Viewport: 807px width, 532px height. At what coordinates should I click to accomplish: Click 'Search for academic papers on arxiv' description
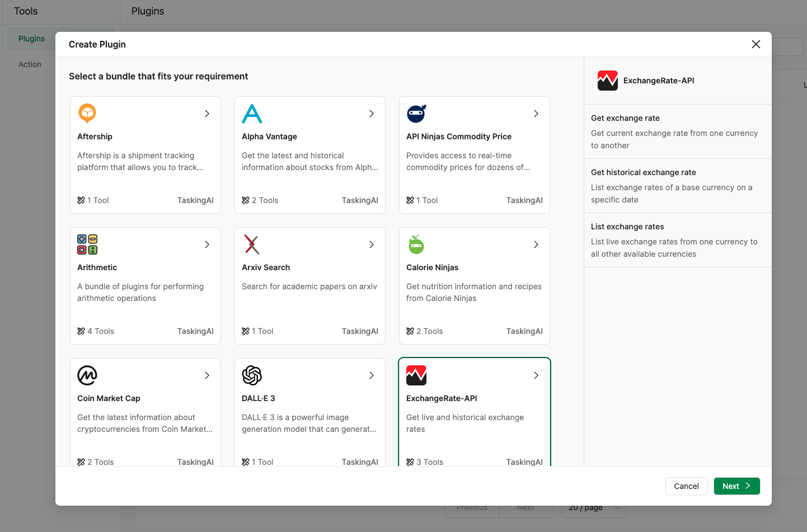coord(309,286)
